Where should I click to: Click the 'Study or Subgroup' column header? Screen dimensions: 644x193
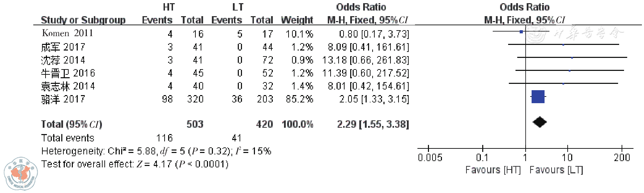coord(83,20)
